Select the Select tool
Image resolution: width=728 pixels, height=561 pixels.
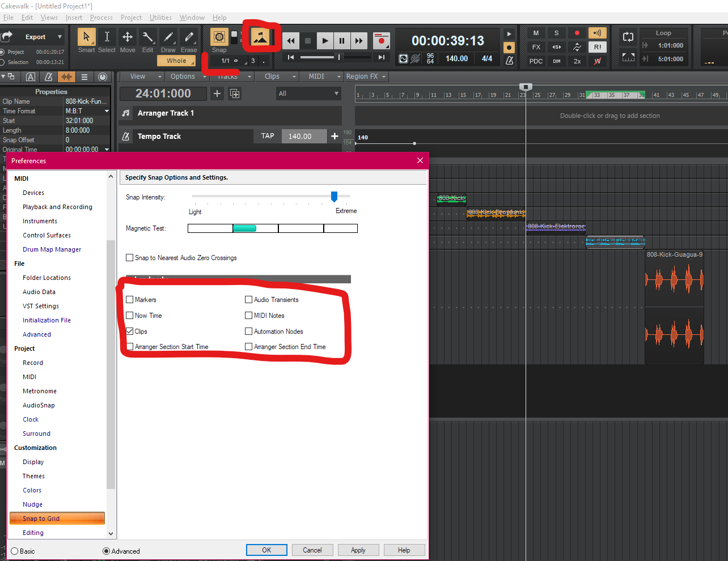(x=107, y=37)
